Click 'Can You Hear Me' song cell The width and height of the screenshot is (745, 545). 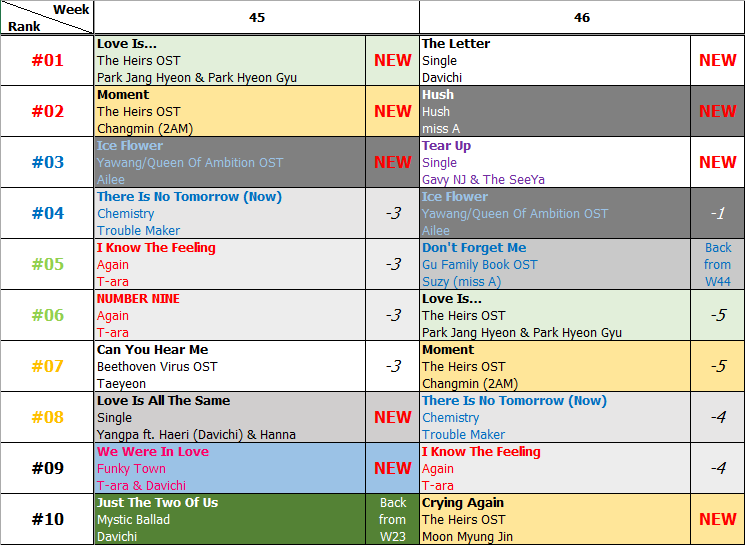(230, 366)
